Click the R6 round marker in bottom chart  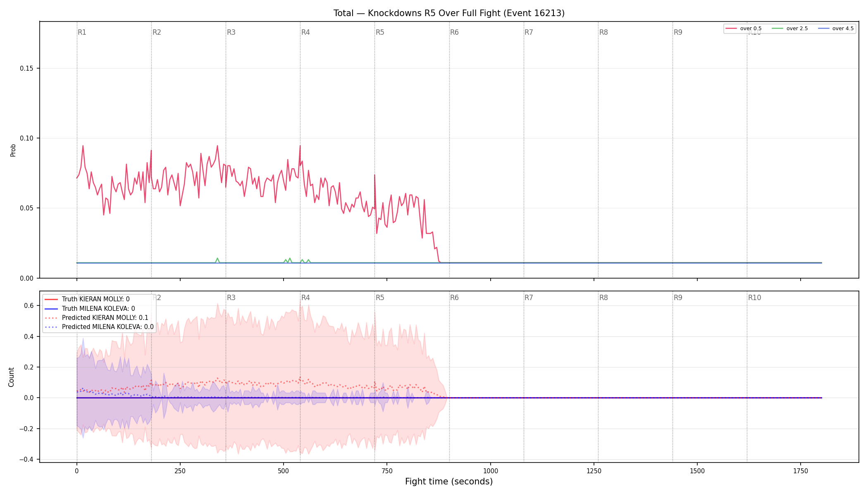coord(454,298)
